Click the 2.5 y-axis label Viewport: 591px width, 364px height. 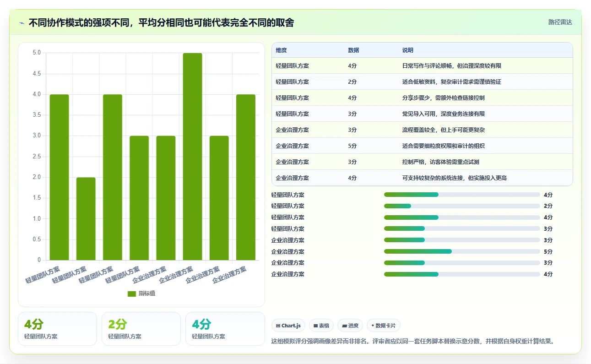pos(37,157)
